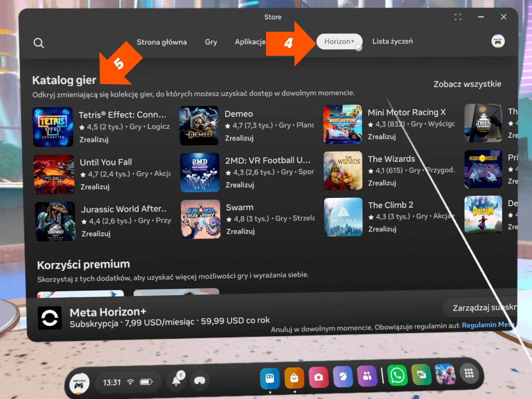The height and width of the screenshot is (399, 532).
Task: Select the Tetris Effect game thumbnail
Action: point(53,127)
